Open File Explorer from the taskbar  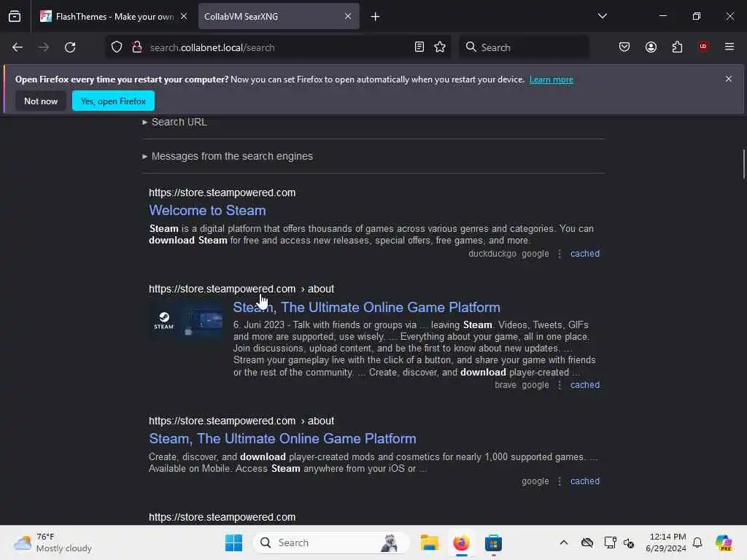429,542
